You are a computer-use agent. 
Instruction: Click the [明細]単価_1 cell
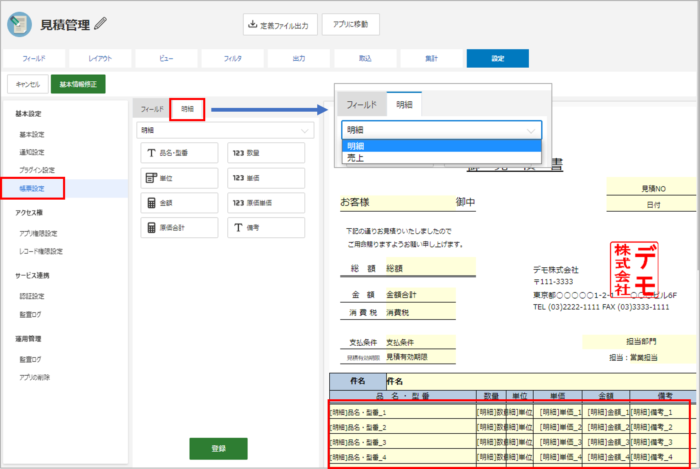[x=558, y=412]
